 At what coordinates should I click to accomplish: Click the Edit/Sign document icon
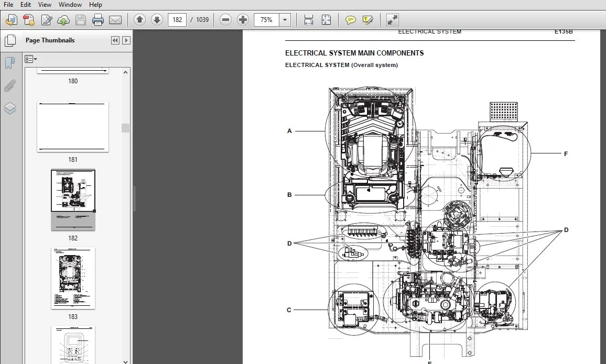tap(46, 20)
